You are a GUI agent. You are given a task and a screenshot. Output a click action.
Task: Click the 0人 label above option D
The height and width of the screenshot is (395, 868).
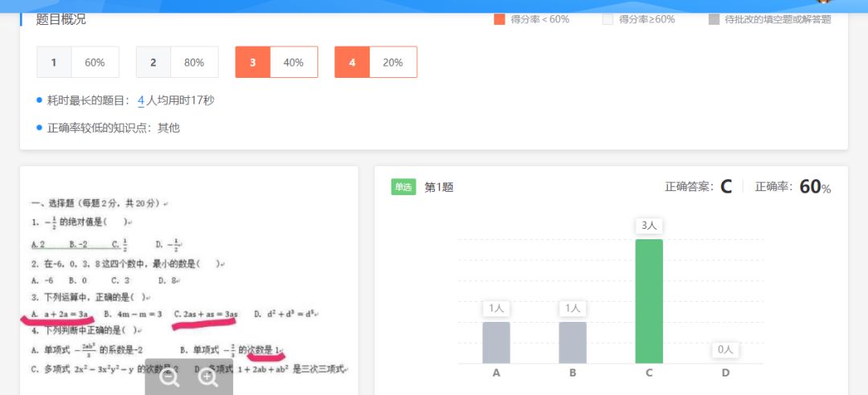tap(725, 349)
